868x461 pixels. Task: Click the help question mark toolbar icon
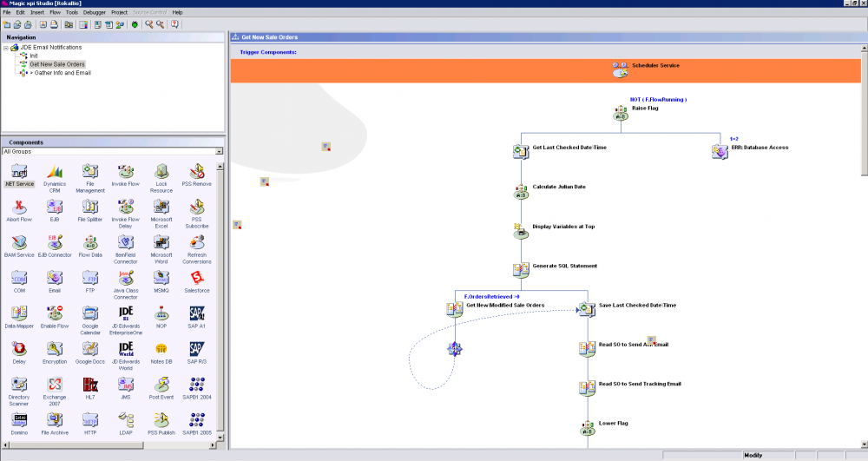click(174, 24)
